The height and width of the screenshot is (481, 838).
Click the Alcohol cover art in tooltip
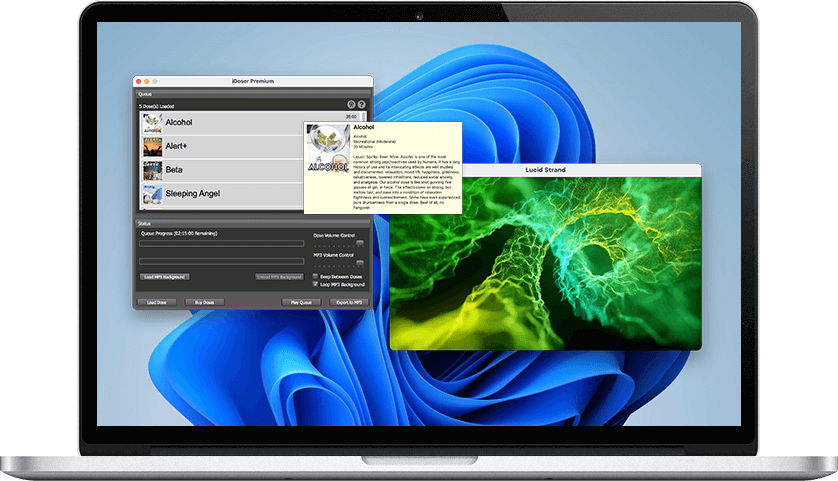pos(328,148)
